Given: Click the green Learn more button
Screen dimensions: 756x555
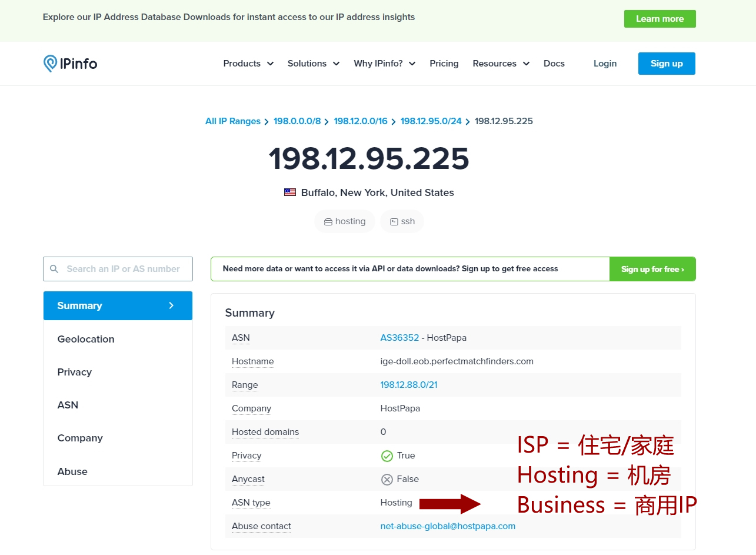Looking at the screenshot, I should click(660, 19).
